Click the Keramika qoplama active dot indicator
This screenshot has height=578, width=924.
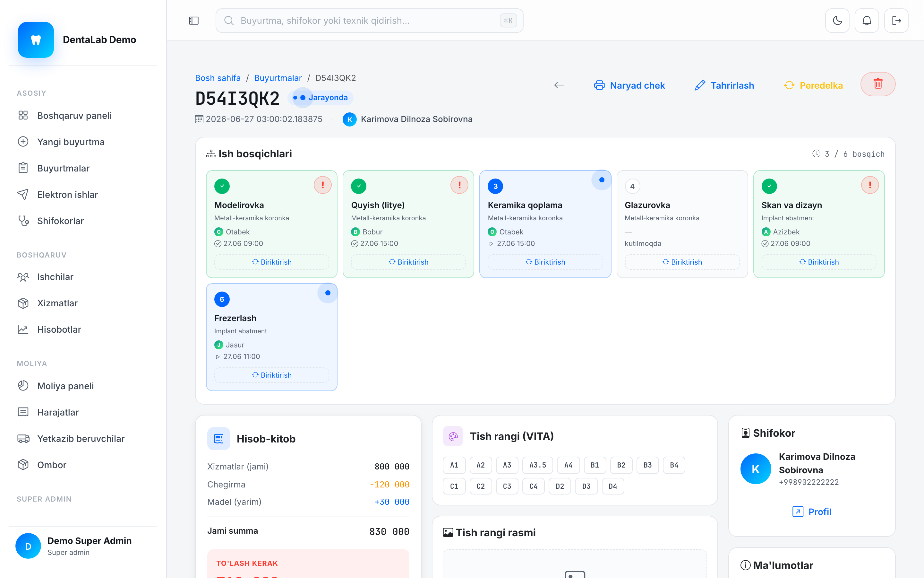(601, 180)
